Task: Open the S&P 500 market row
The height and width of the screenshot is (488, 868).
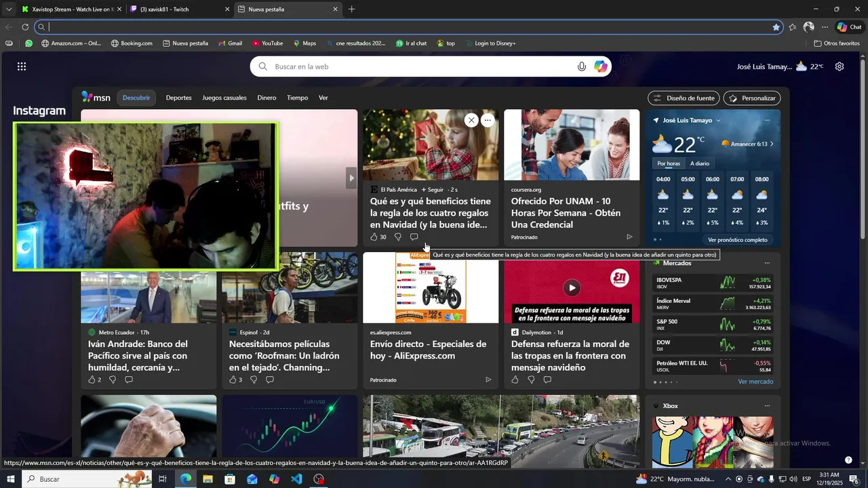Action: (x=713, y=325)
